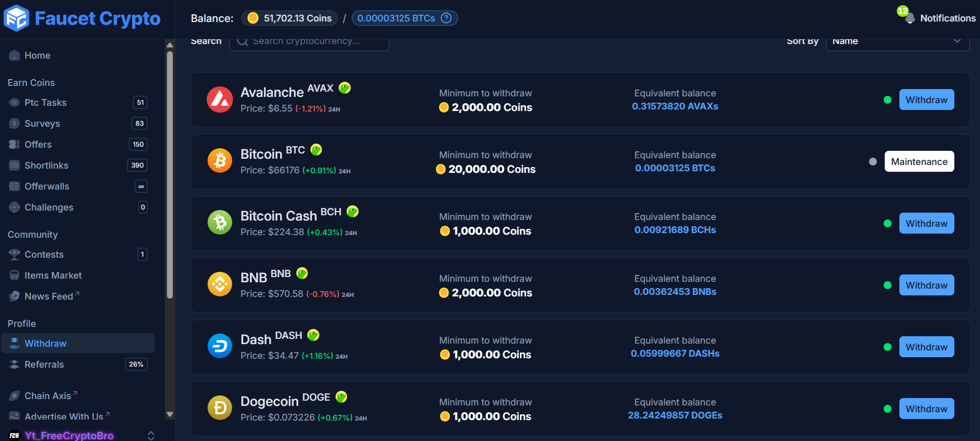980x441 pixels.
Task: Click the Notifications label
Action: (x=948, y=18)
